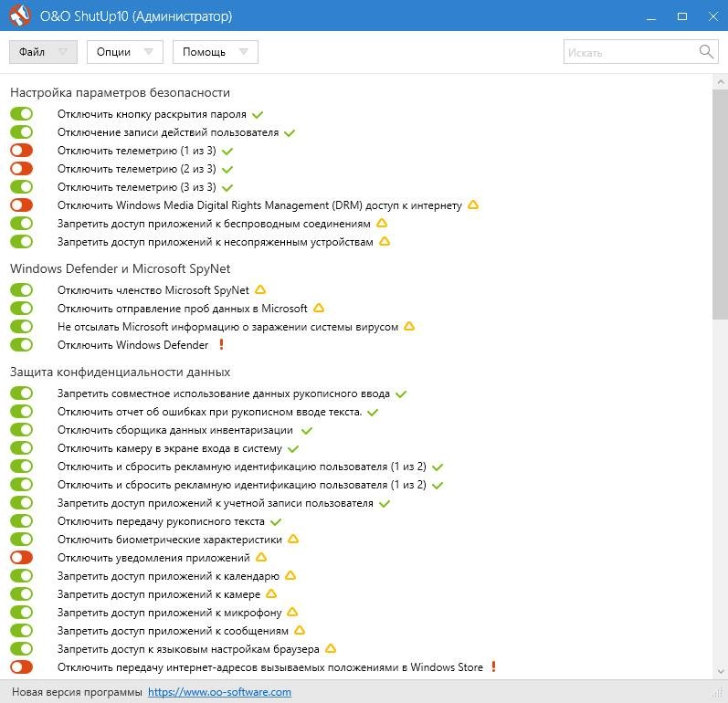
Task: Click yellow triangle beside биометрические характеристики
Action: [x=293, y=540]
